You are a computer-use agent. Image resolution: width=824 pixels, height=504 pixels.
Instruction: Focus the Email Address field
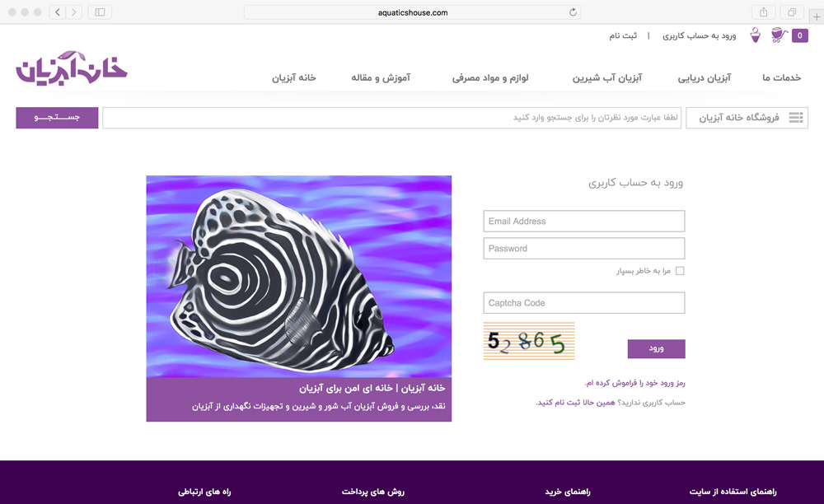(x=584, y=221)
